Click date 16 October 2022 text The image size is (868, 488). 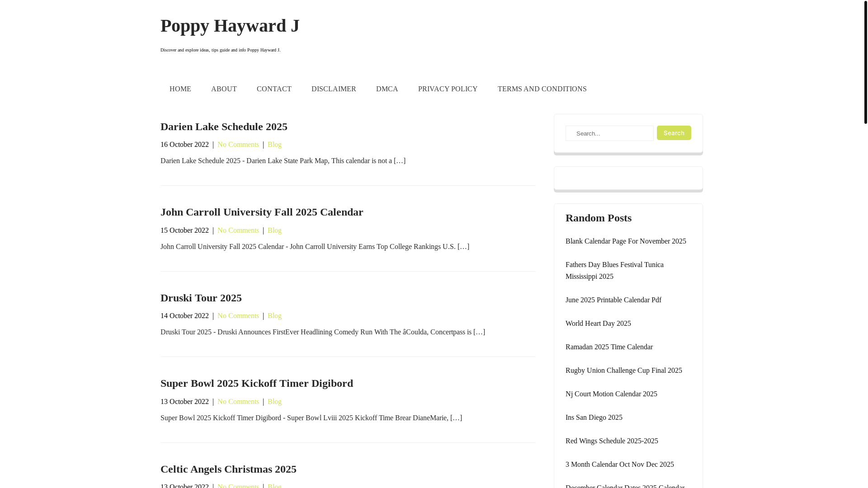[184, 145]
